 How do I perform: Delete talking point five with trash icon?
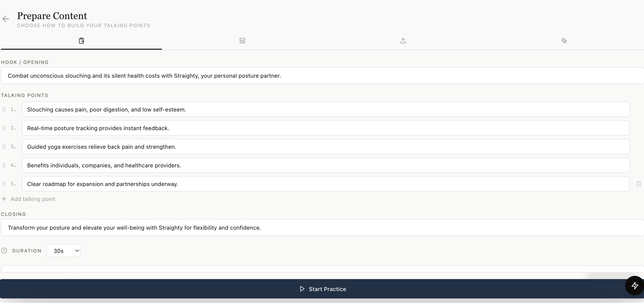(638, 184)
